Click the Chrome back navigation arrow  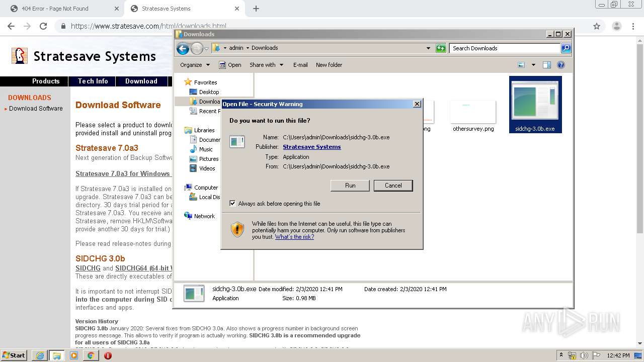[x=11, y=26]
